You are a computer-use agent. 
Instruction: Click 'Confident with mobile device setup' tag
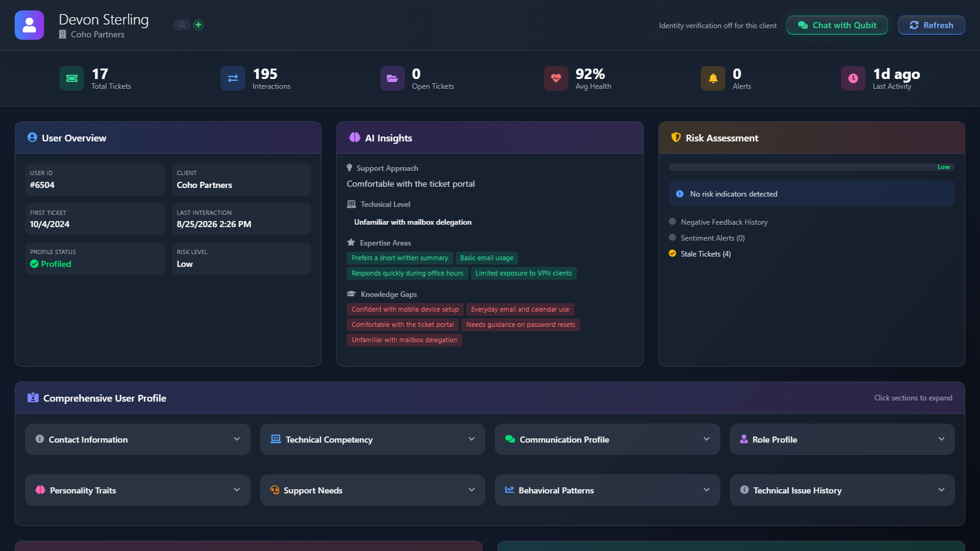tap(405, 309)
